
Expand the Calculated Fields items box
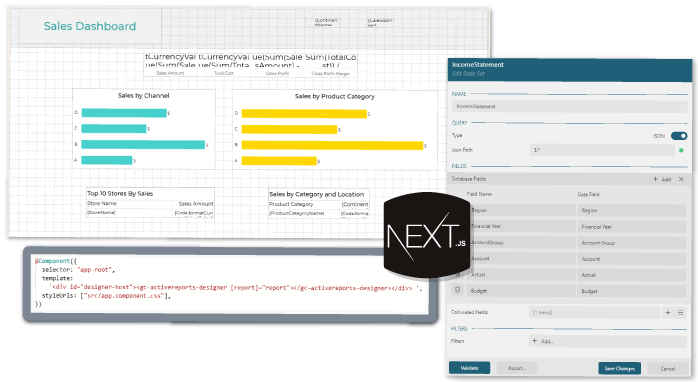tap(594, 313)
